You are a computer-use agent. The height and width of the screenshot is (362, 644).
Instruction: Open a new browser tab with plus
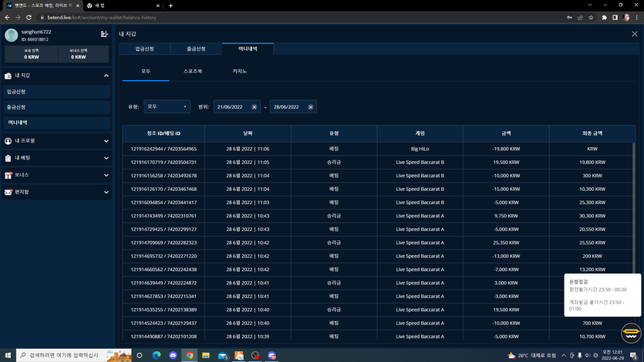(170, 5)
